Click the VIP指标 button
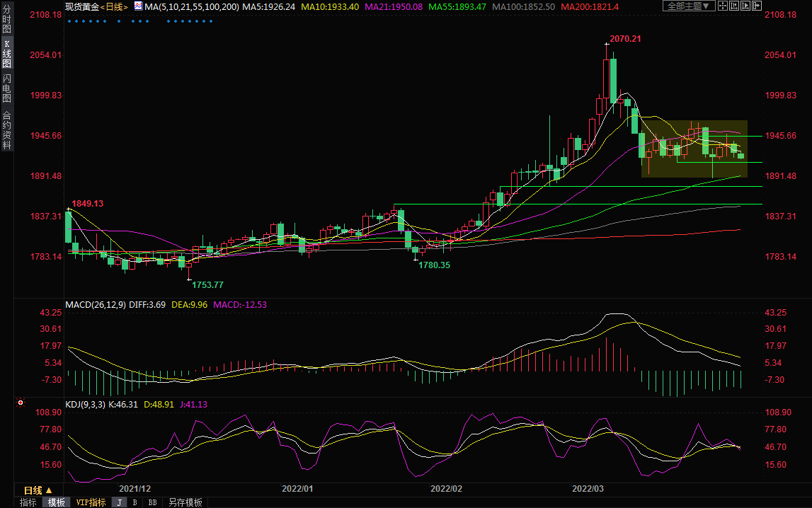 (91, 502)
